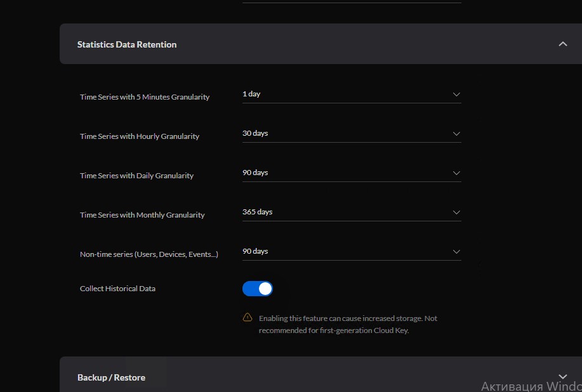Click the Statistics Data Retention header title
This screenshot has height=392, width=582.
(127, 44)
